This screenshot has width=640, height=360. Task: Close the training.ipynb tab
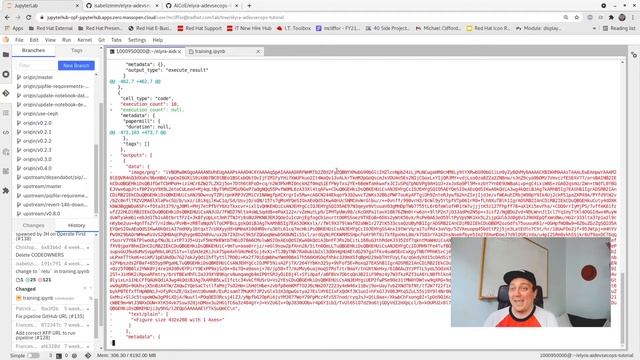(x=258, y=51)
